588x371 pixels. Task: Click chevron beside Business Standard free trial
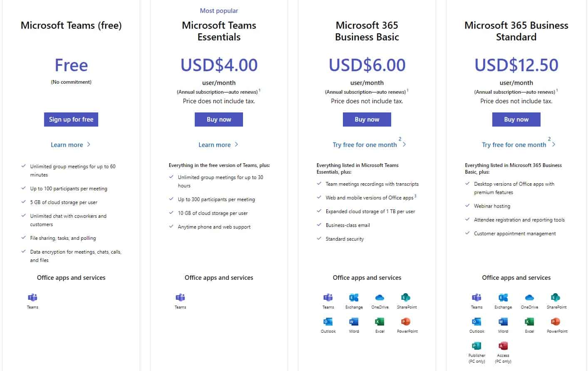point(553,145)
